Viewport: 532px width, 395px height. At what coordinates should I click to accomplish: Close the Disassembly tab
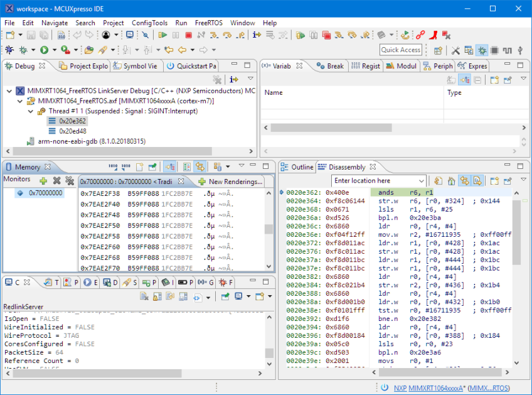coord(373,167)
